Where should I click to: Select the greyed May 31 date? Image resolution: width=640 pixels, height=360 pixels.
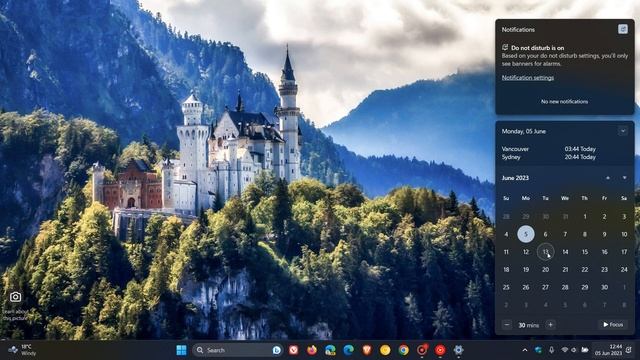click(565, 216)
